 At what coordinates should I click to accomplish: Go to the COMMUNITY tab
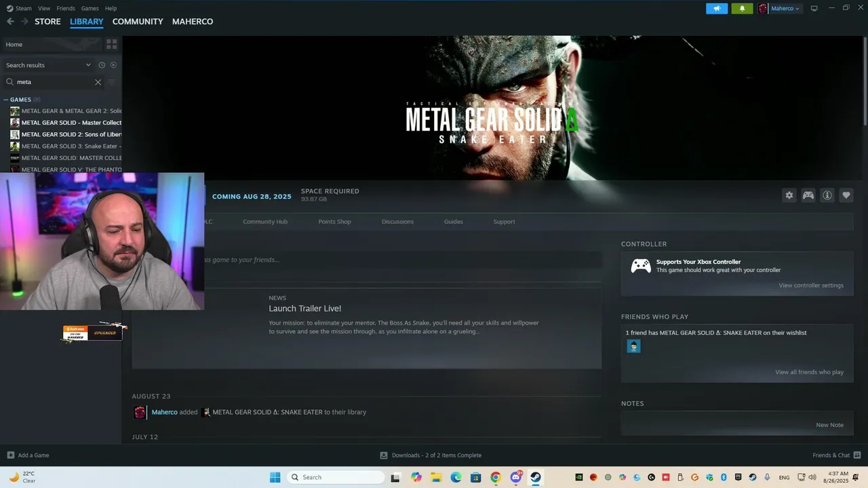(x=138, y=22)
